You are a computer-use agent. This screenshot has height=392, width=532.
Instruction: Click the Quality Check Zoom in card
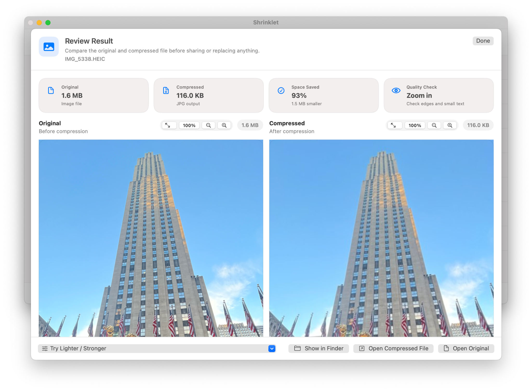(x=439, y=95)
